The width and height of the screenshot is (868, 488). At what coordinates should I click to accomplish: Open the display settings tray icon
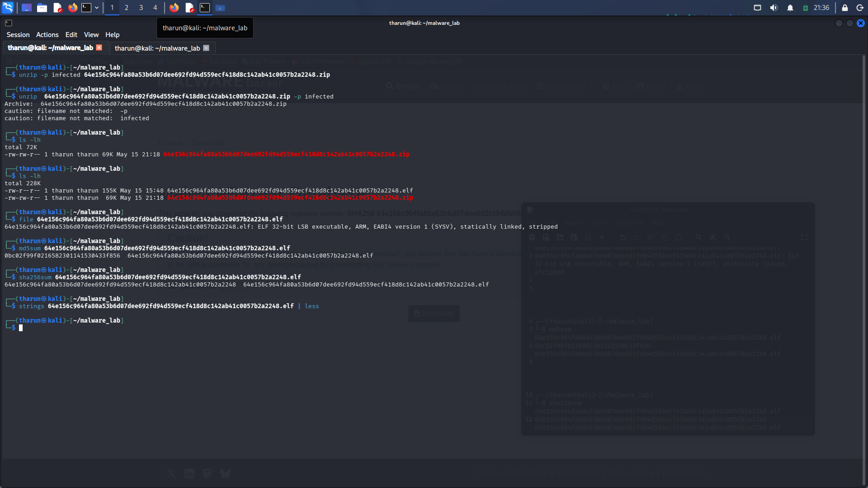pos(758,8)
